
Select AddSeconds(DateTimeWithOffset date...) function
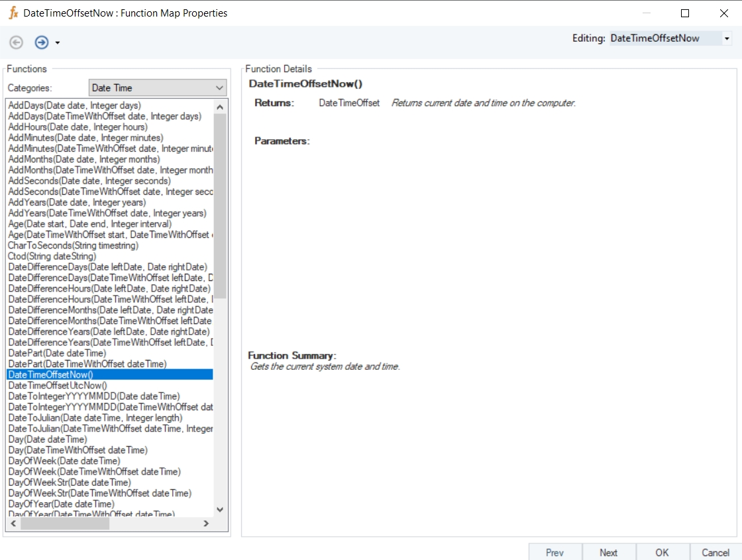pyautogui.click(x=110, y=192)
